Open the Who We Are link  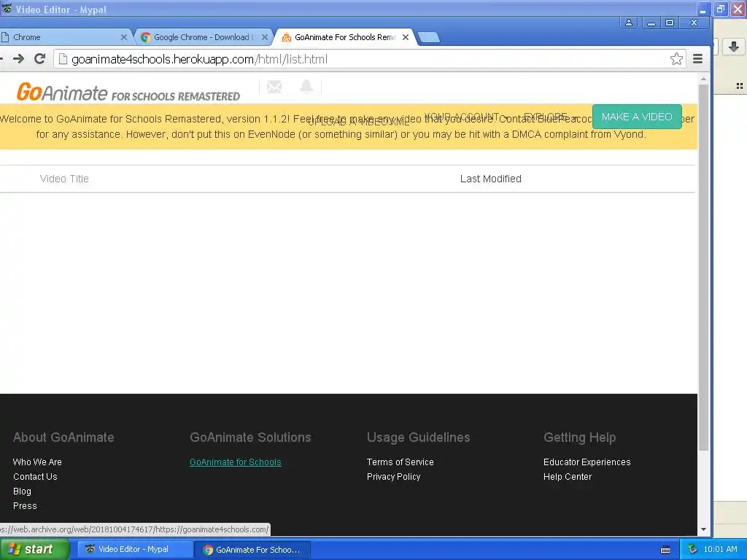tap(37, 462)
